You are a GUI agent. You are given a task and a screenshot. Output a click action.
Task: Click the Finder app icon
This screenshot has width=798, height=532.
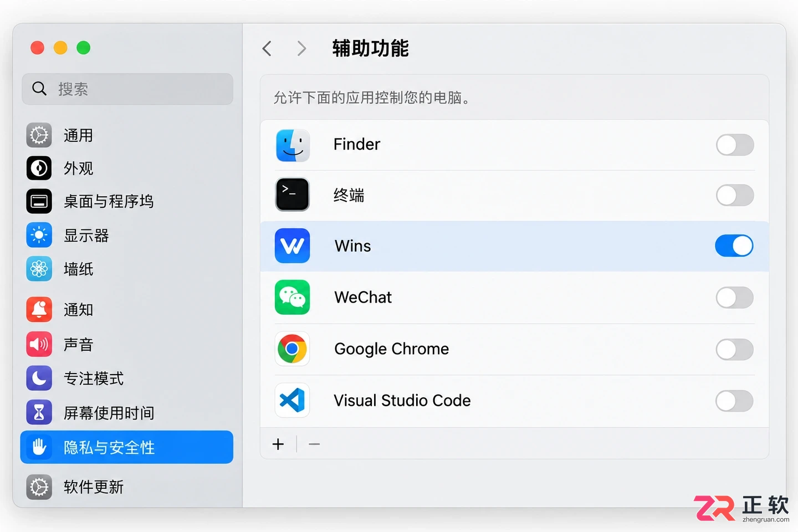click(x=293, y=145)
